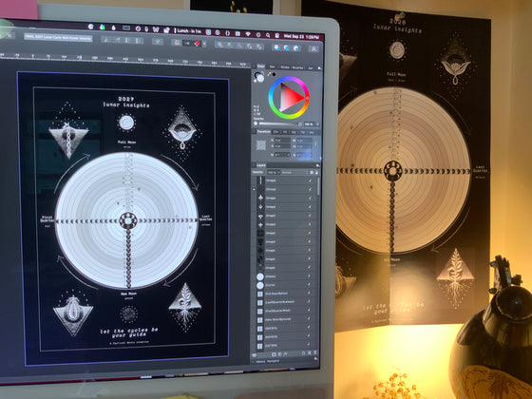Switch to the Brushes tab
This screenshot has height=399, width=532.
coord(297,67)
